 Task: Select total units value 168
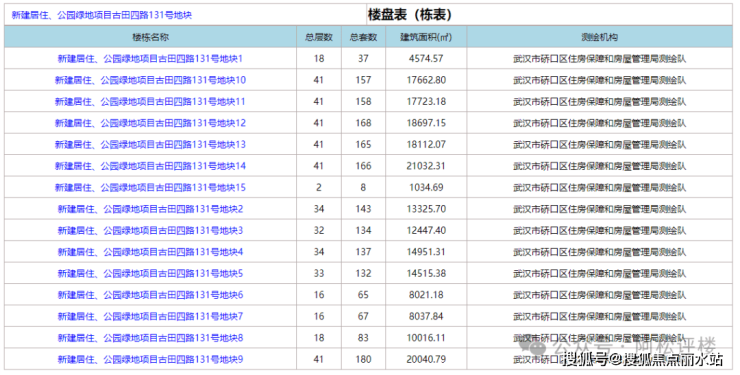pyautogui.click(x=363, y=123)
